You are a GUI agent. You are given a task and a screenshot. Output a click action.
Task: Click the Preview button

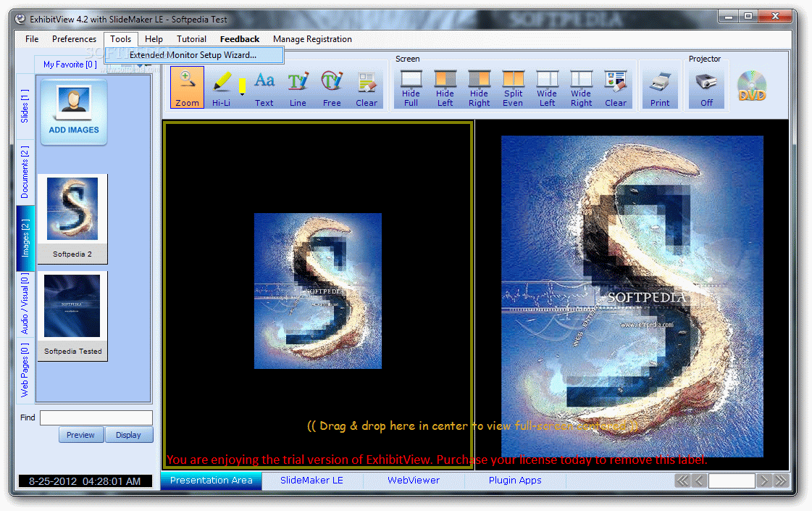(81, 435)
